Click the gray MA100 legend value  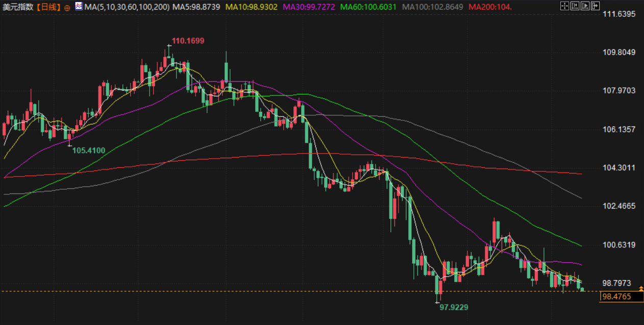pyautogui.click(x=433, y=7)
